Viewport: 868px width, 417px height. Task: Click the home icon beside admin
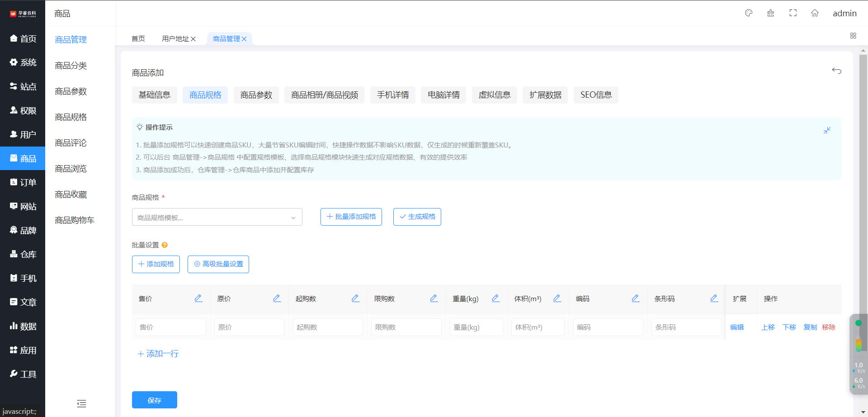click(815, 13)
